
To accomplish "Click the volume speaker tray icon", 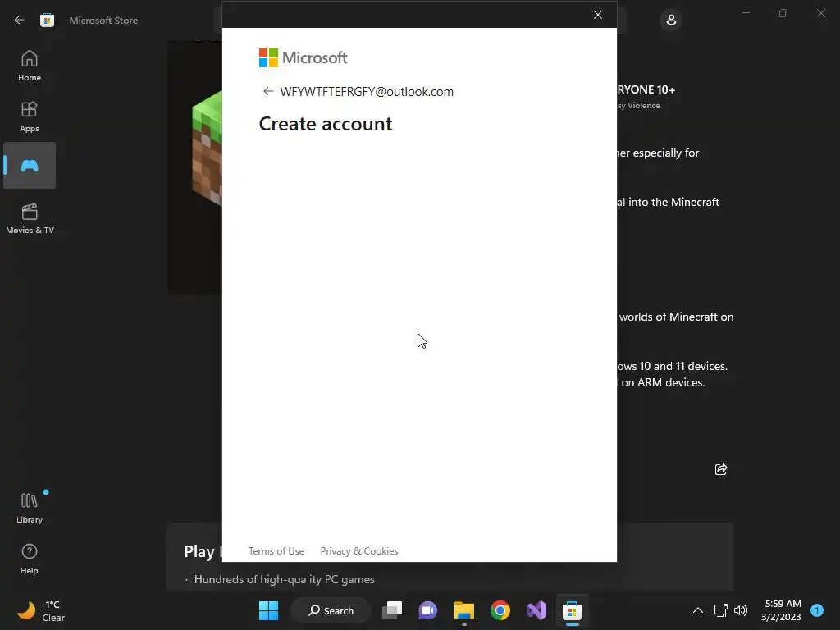I will click(x=741, y=610).
